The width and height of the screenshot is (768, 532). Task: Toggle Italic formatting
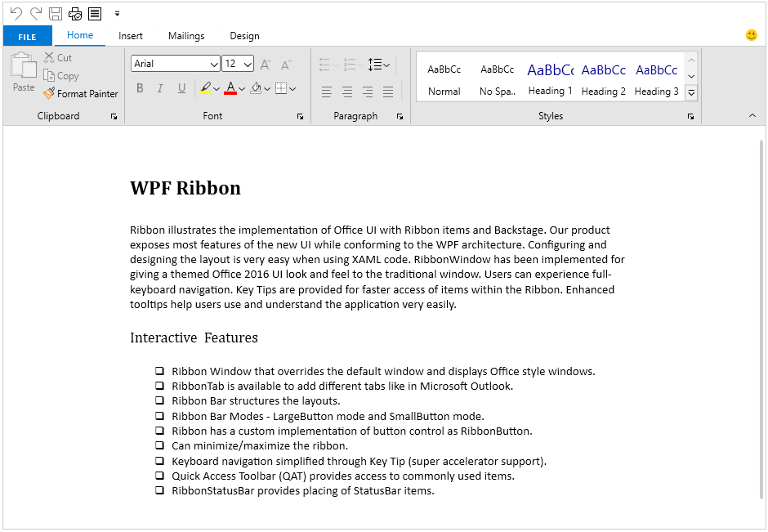tap(160, 88)
